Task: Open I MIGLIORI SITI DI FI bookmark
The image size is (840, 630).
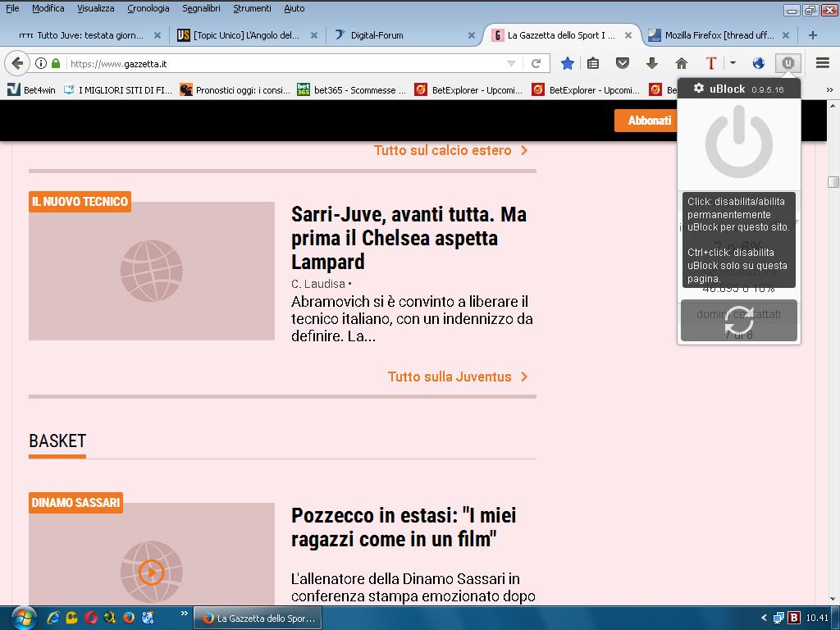Action: tap(118, 90)
